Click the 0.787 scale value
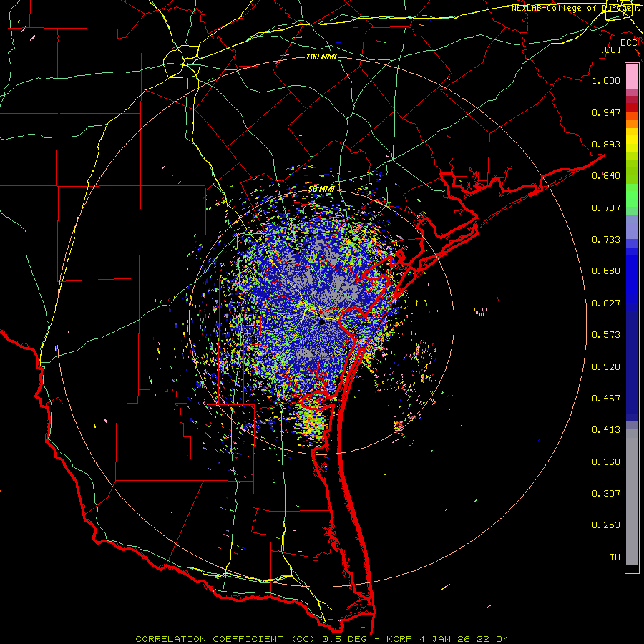 pos(606,208)
